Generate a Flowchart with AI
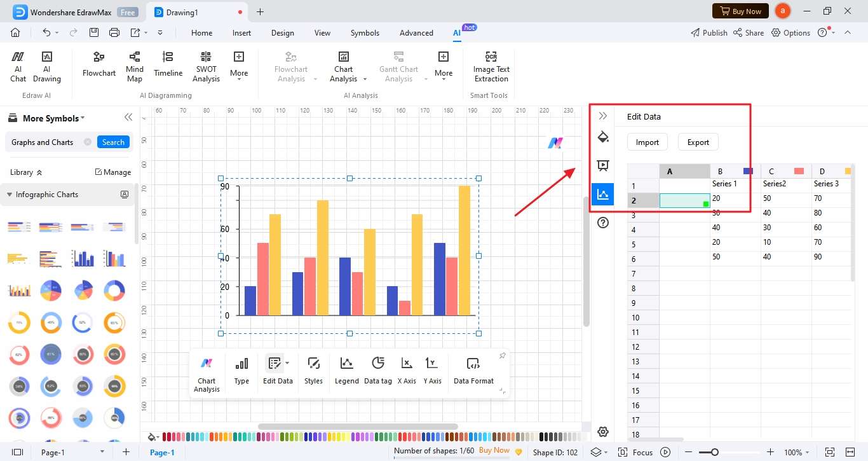Screen dimensions: 868x461 (99, 65)
